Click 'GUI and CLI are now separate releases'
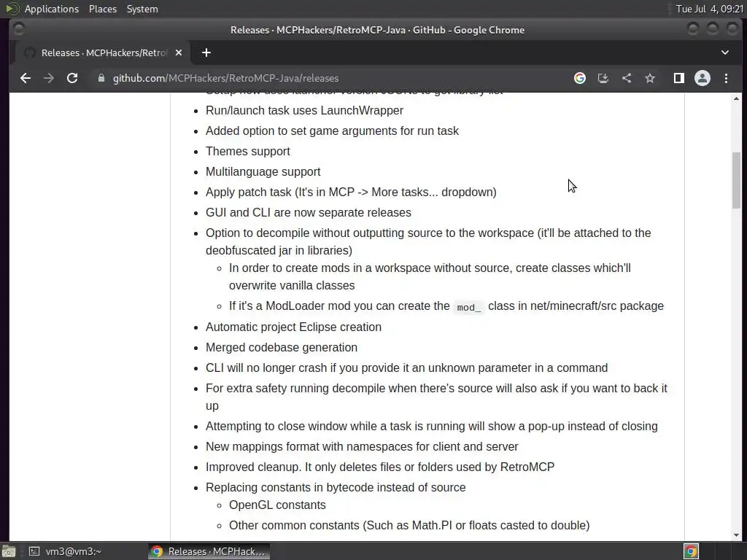The image size is (747, 560). click(x=309, y=213)
